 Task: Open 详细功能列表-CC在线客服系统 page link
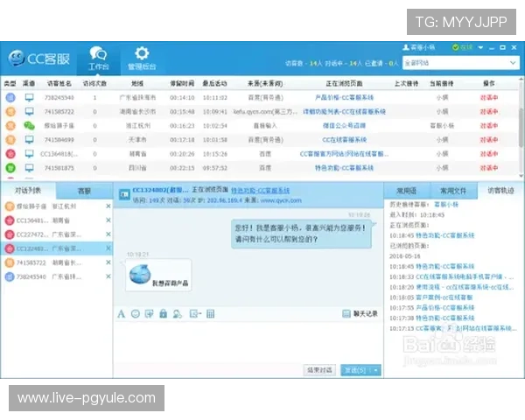click(344, 111)
